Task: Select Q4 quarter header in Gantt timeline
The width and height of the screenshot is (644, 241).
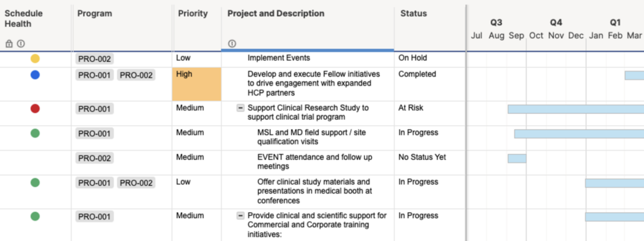Action: pos(556,22)
